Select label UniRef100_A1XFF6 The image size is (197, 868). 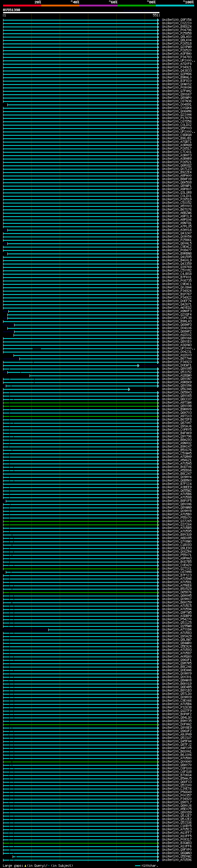click(176, 846)
